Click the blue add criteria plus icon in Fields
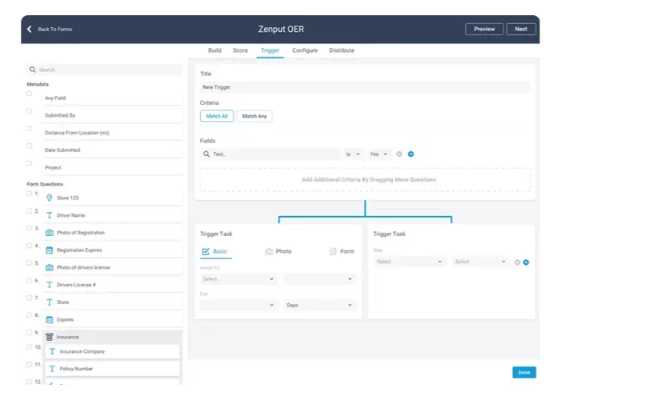This screenshot has height=400, width=650. (411, 154)
